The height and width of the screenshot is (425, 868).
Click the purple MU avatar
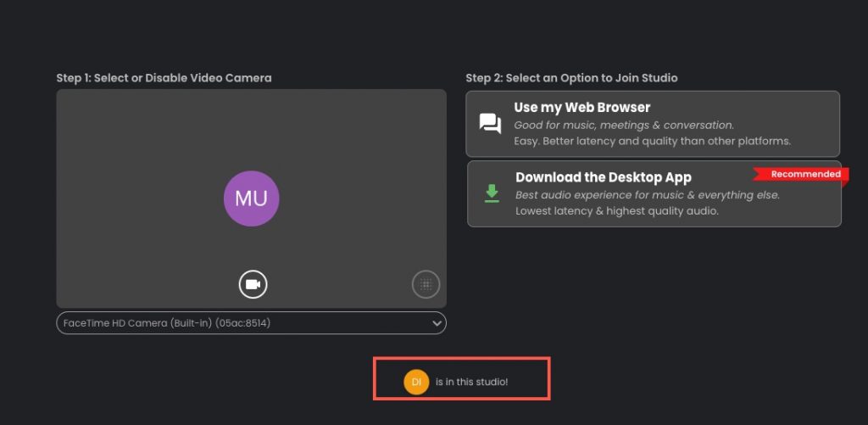point(251,199)
